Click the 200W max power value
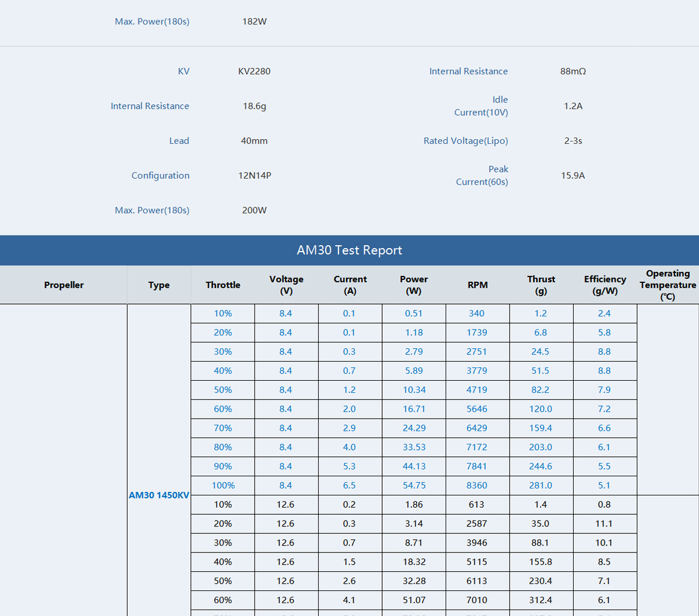Screen dimensions: 699x616 click(x=255, y=210)
